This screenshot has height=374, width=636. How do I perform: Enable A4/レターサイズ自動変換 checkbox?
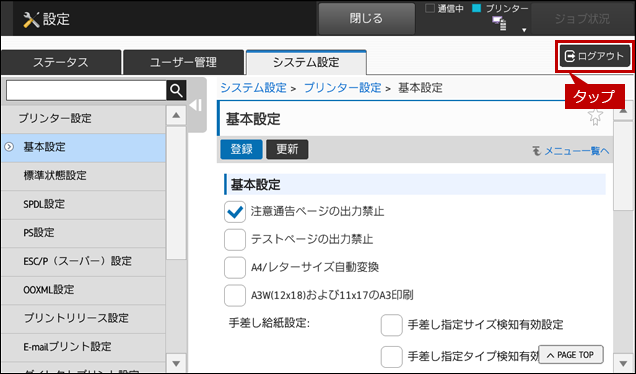pos(234,267)
